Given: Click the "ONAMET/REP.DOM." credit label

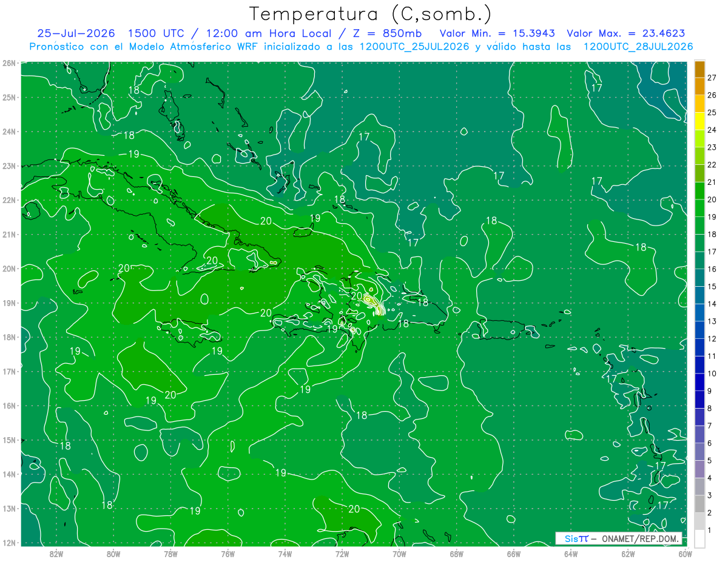Looking at the screenshot, I should click(640, 539).
